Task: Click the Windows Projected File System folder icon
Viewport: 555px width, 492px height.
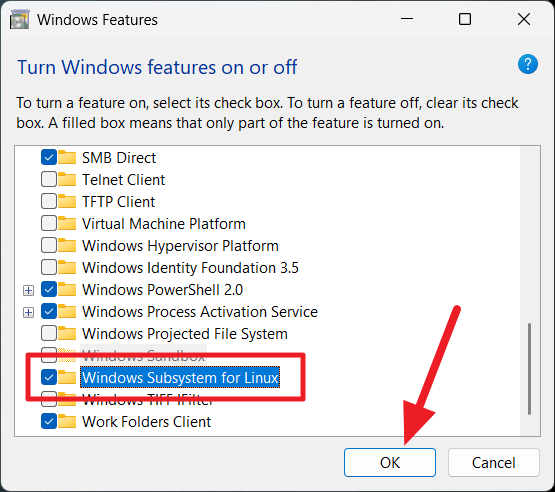Action: pyautogui.click(x=67, y=333)
